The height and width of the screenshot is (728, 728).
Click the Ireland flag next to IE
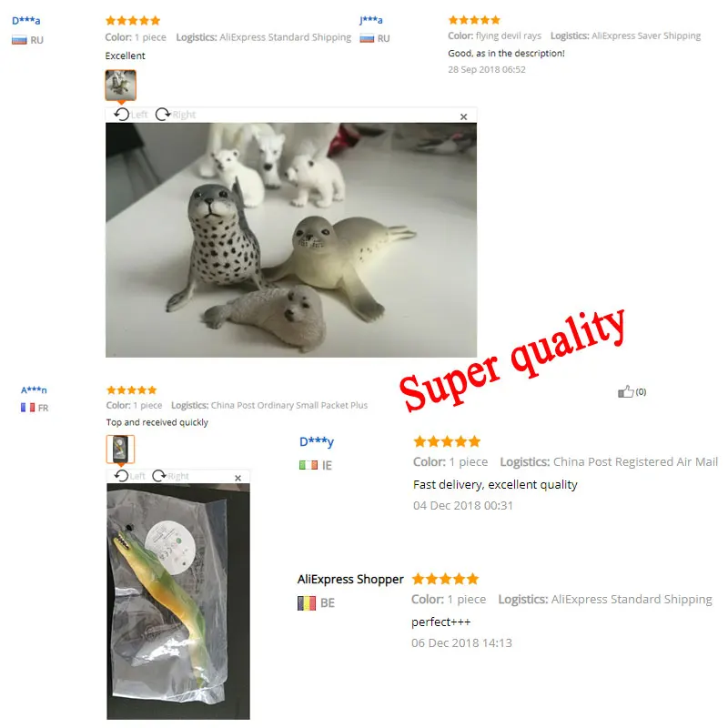click(x=308, y=465)
